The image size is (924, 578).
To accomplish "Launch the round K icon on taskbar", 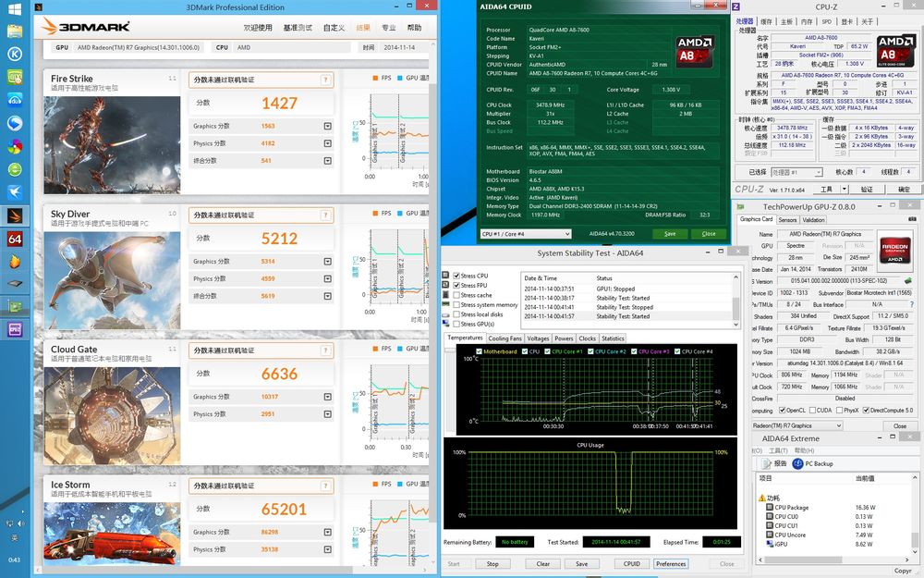I will 15,54.
